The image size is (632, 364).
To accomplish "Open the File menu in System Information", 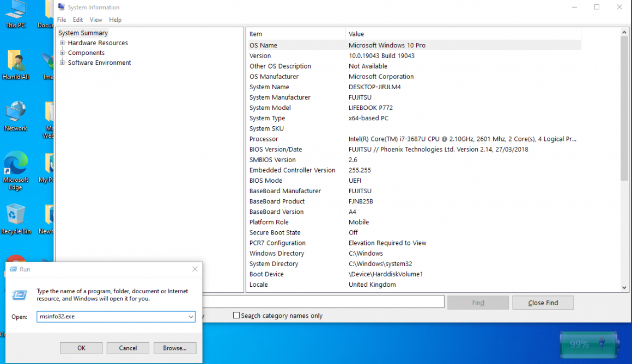I will point(61,19).
